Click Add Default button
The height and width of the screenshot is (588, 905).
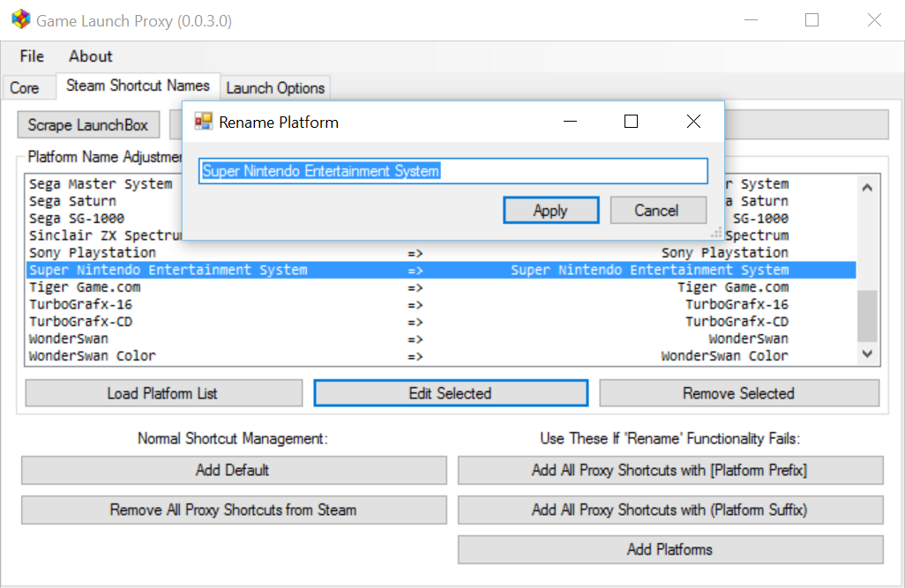234,470
